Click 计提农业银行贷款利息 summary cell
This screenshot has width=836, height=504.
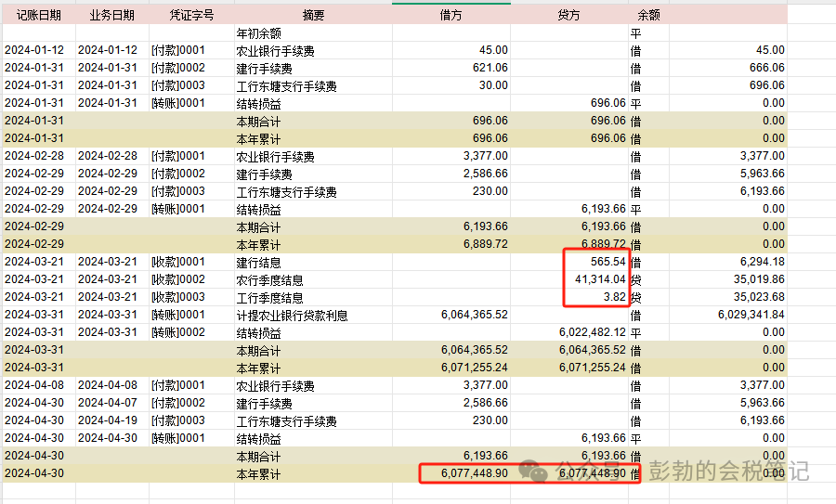tap(314, 315)
